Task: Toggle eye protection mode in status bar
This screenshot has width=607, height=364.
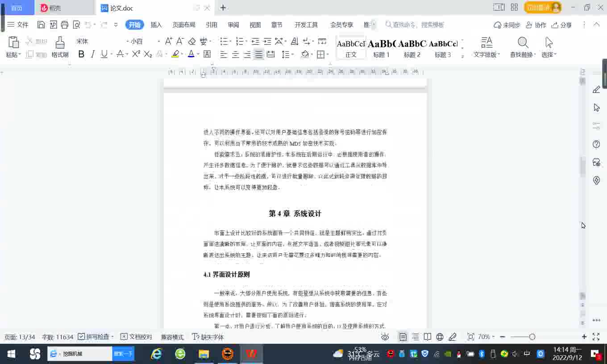Action: [x=385, y=337]
